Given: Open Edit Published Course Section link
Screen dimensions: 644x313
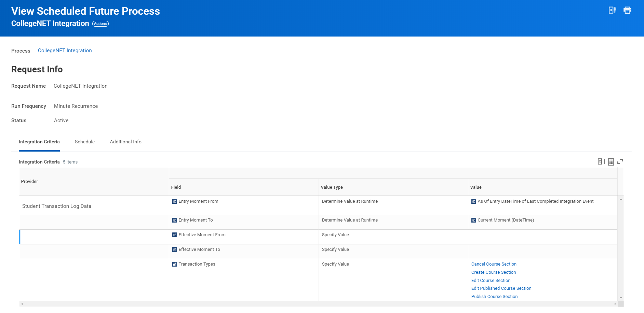Looking at the screenshot, I should coord(501,288).
